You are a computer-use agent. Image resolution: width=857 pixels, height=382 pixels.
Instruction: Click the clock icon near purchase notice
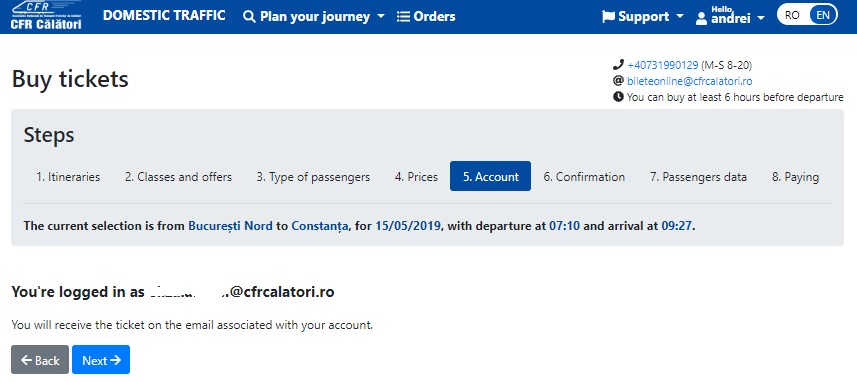tap(618, 97)
